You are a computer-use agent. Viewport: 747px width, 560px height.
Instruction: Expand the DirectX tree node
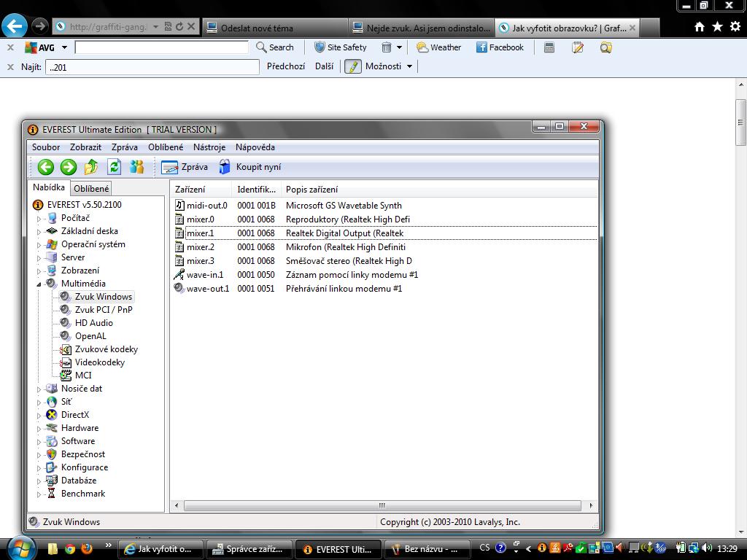click(39, 416)
